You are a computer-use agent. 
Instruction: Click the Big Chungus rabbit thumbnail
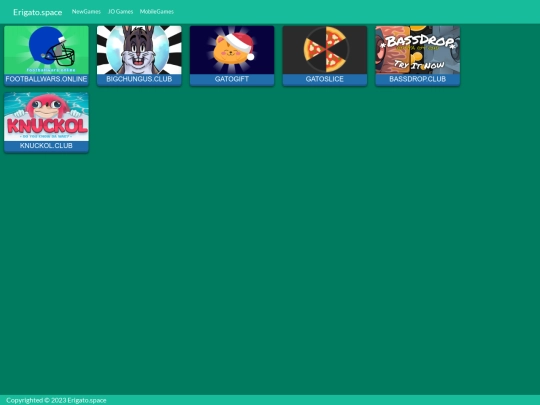(139, 50)
